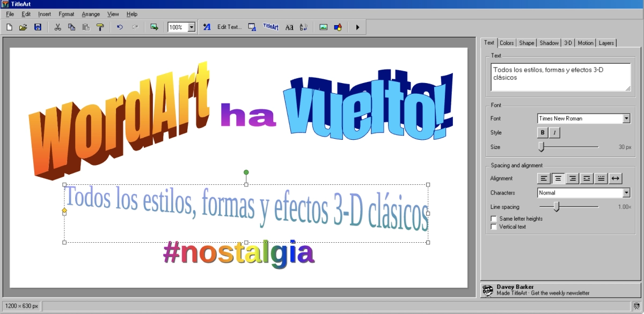644x314 pixels.
Task: Click the Insert new text icon
Action: coord(207,27)
